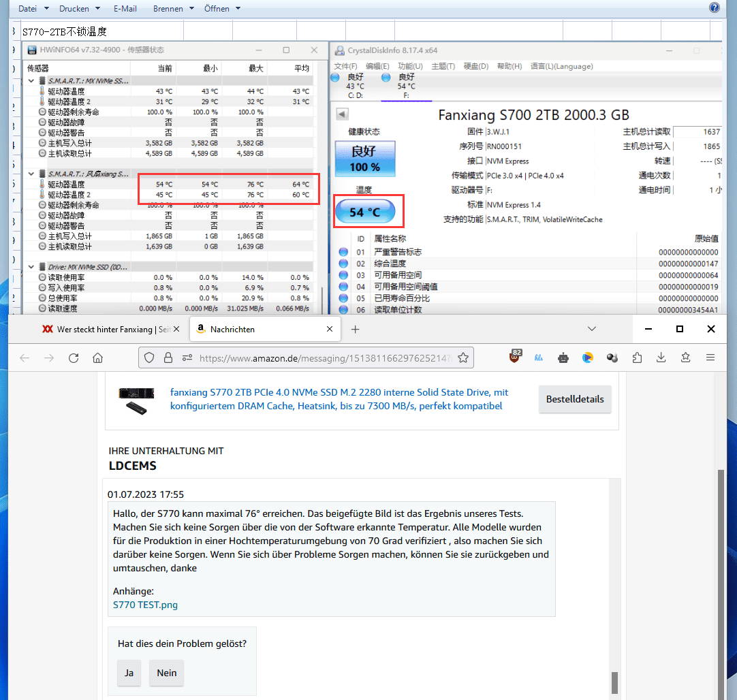Select the F: disk at 54 °C
The image size is (737, 700).
click(406, 86)
